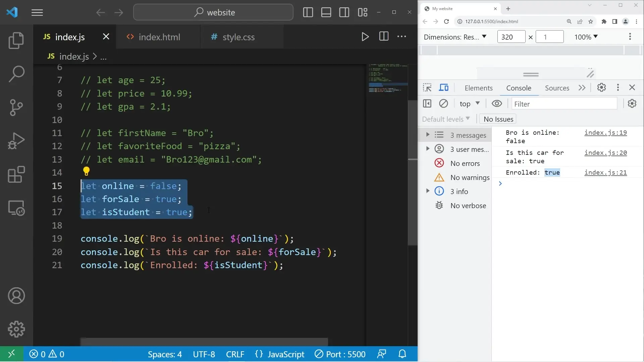
Task: Open the Manage gear in the activity bar
Action: point(16,329)
